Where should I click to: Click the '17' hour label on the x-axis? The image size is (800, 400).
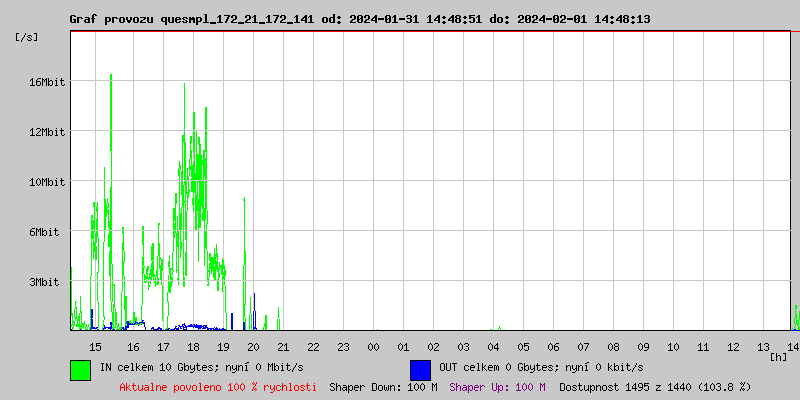pos(163,347)
